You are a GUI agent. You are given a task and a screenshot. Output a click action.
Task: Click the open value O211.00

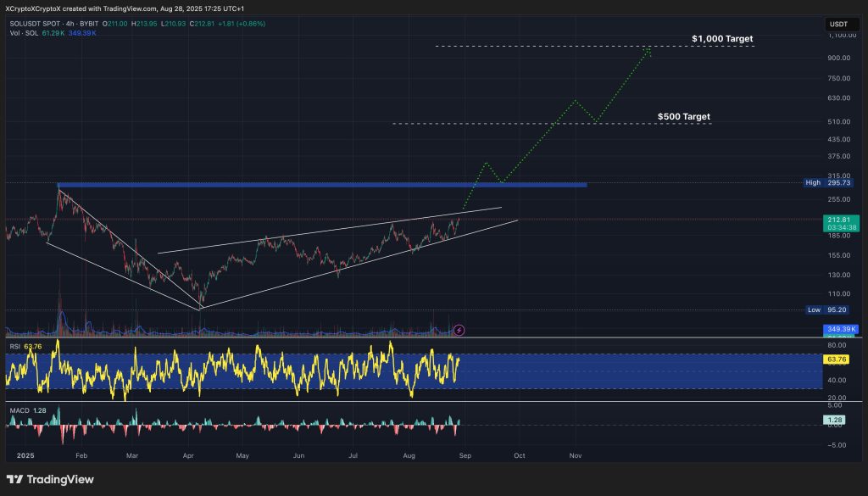pos(114,24)
